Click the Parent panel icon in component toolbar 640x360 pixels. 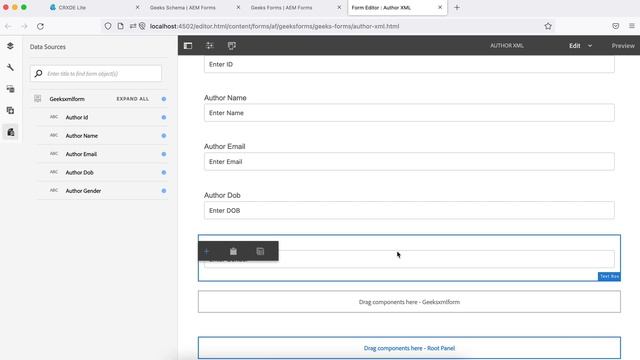click(260, 251)
